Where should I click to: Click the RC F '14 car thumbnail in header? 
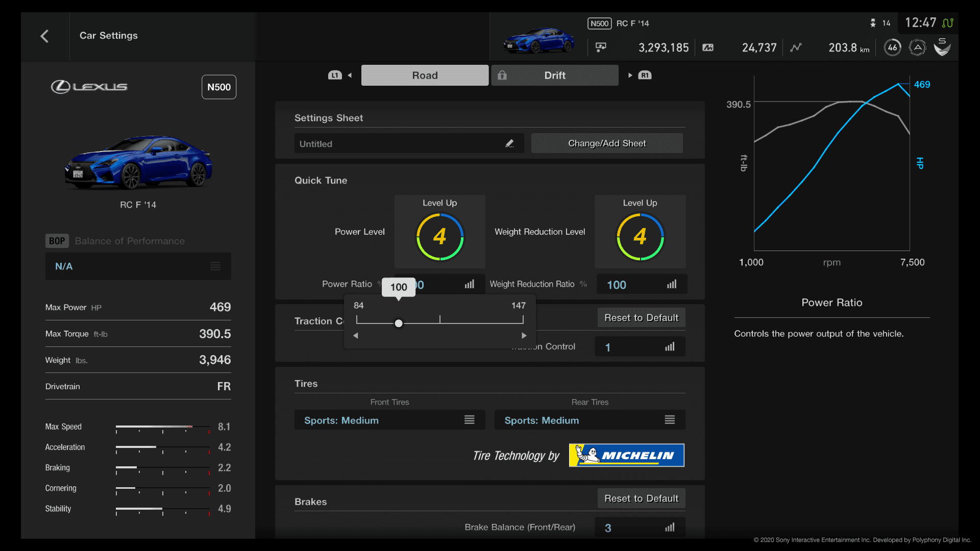point(539,40)
